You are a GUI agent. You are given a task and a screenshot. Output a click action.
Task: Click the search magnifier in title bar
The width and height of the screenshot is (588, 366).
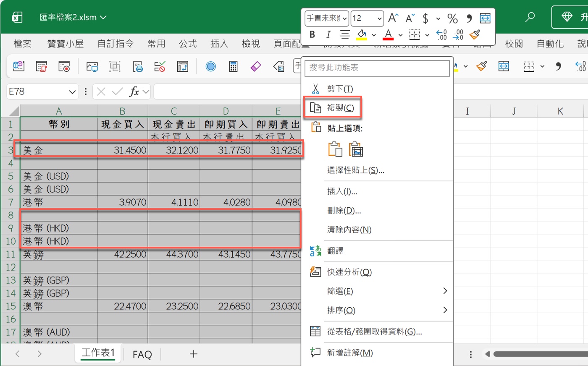click(530, 17)
